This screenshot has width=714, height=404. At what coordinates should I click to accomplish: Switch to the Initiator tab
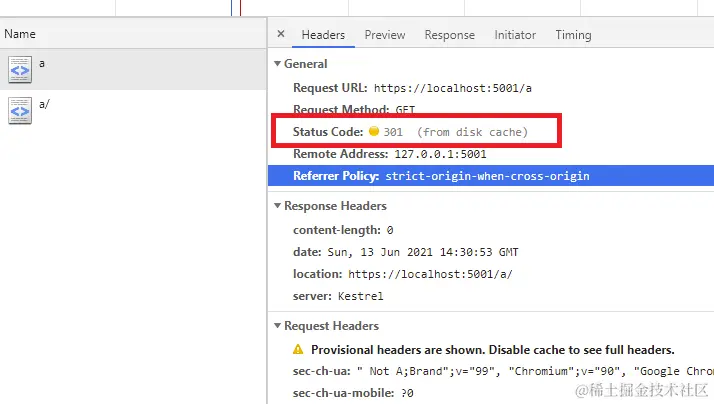(515, 35)
